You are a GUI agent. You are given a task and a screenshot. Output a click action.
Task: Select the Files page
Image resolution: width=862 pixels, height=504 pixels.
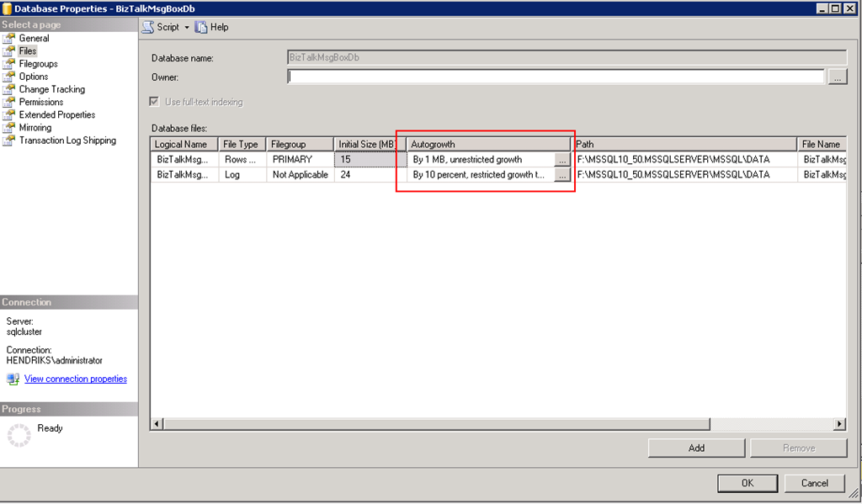(28, 51)
